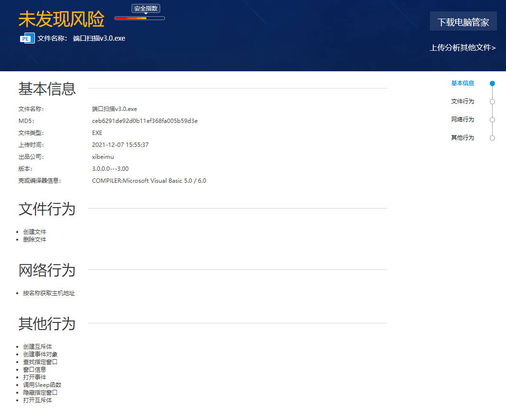Click the 网络行为 section heading
The image size is (506, 420).
tap(47, 270)
